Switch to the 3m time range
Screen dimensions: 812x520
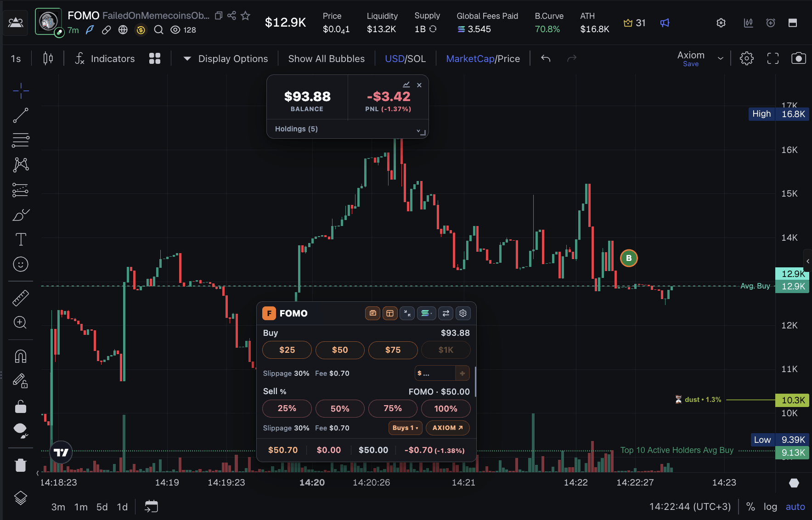click(58, 507)
